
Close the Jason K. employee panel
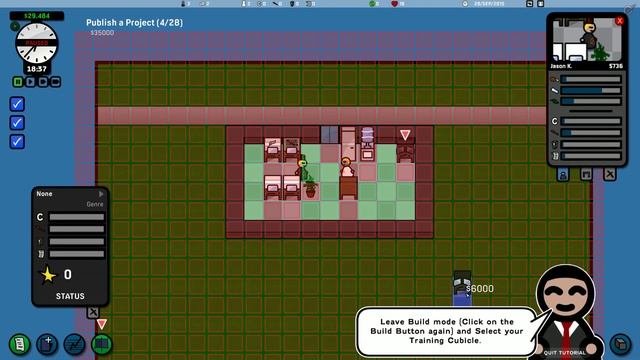point(620,21)
